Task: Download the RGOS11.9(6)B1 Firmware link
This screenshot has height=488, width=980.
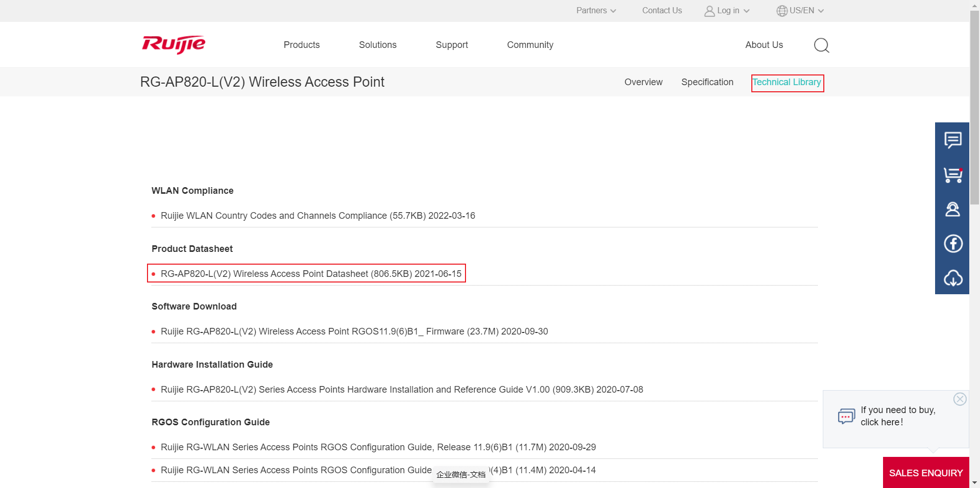Action: coord(354,331)
